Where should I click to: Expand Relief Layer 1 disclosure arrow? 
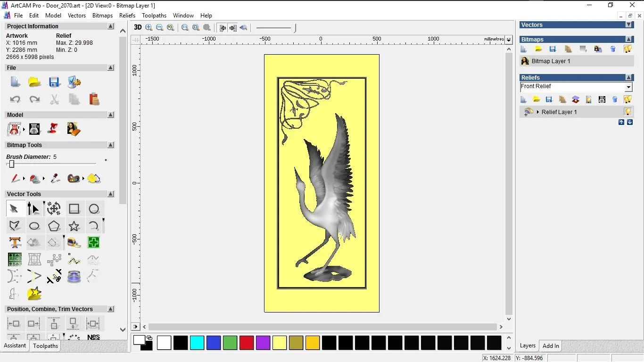click(x=538, y=112)
